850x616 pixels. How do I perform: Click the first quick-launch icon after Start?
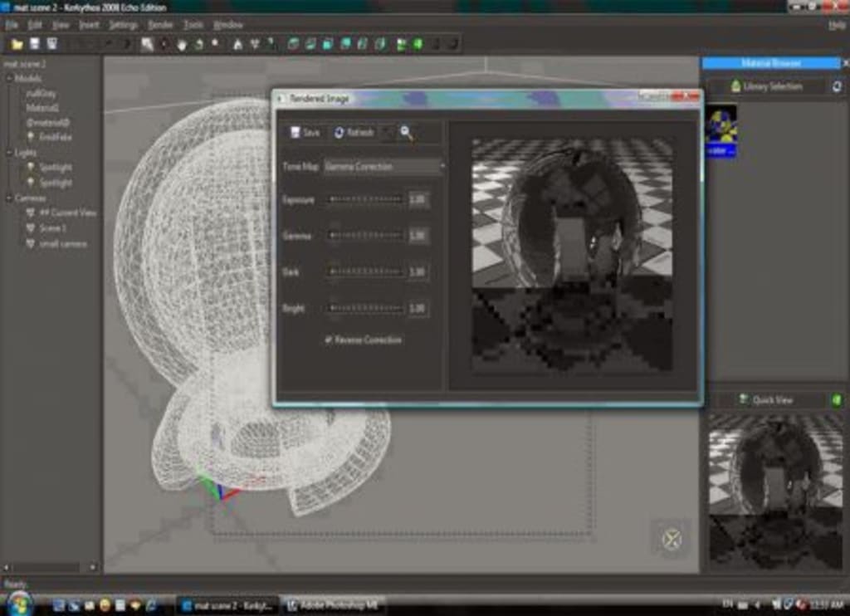(x=59, y=604)
